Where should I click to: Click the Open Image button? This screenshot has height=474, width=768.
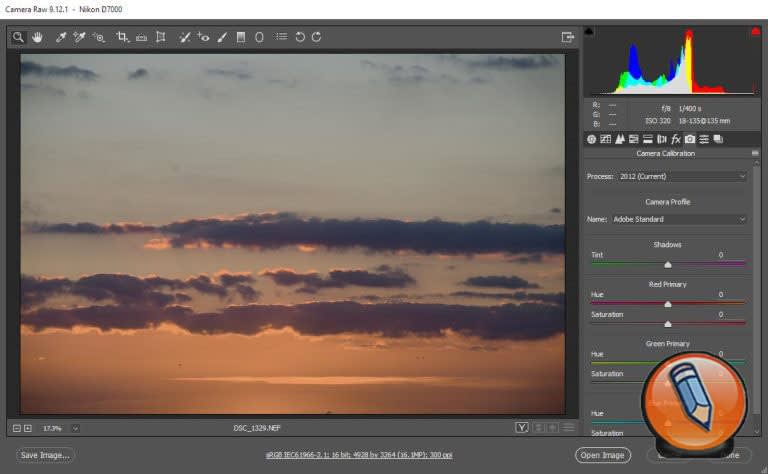[x=602, y=455]
